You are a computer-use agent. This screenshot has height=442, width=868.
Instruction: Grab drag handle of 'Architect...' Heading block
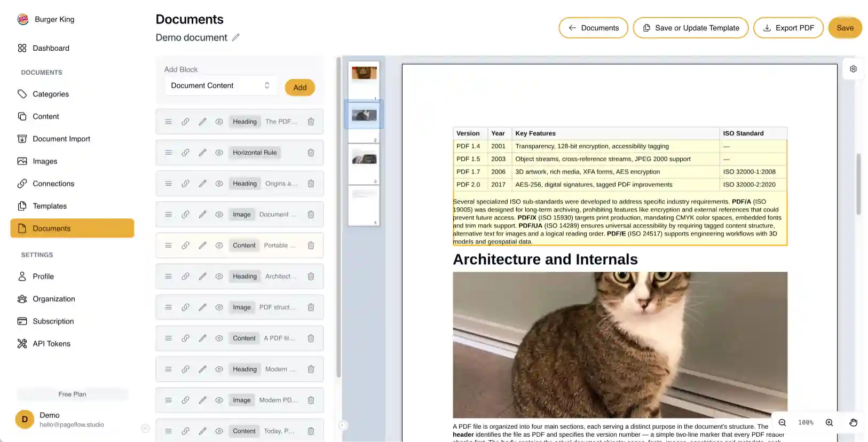point(168,277)
